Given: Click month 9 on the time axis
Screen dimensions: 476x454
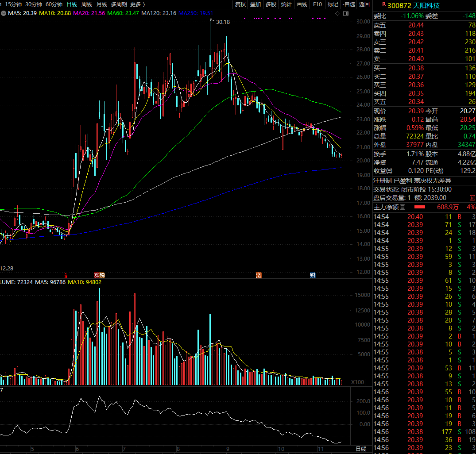Looking at the screenshot, I should (228, 449).
